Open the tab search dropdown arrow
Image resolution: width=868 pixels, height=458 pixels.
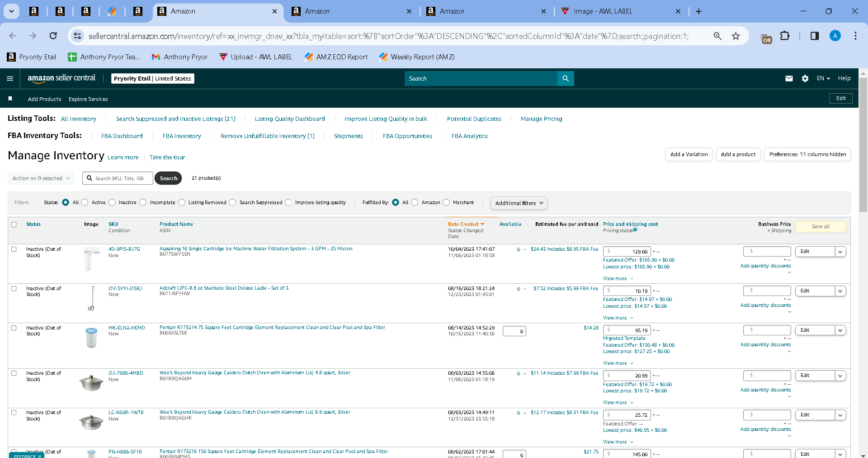click(x=11, y=11)
